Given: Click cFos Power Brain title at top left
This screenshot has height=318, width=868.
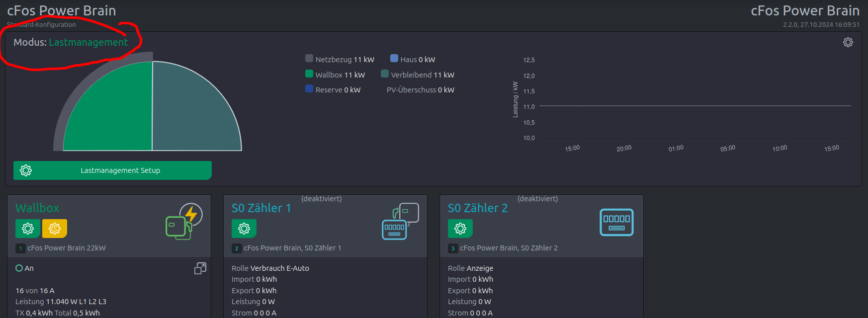Looking at the screenshot, I should (x=62, y=10).
